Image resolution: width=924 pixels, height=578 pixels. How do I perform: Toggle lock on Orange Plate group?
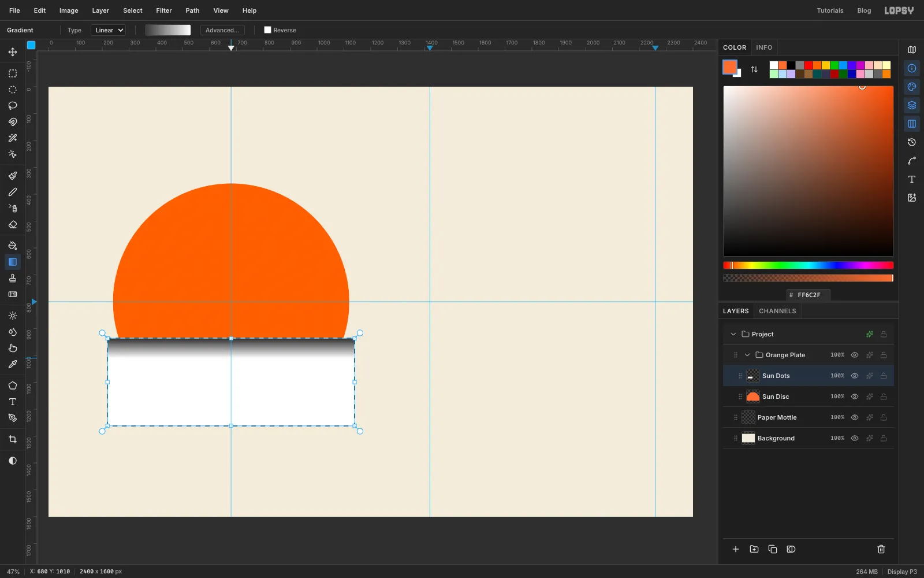click(884, 355)
